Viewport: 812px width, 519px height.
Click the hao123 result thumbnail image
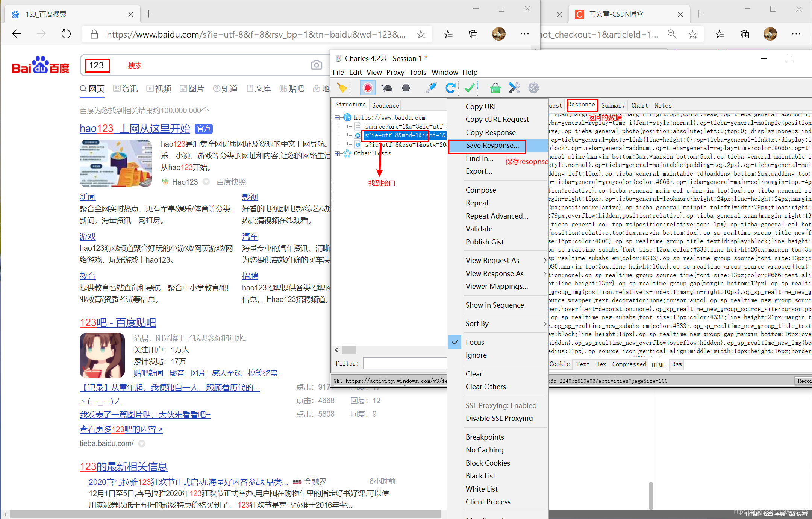116,163
